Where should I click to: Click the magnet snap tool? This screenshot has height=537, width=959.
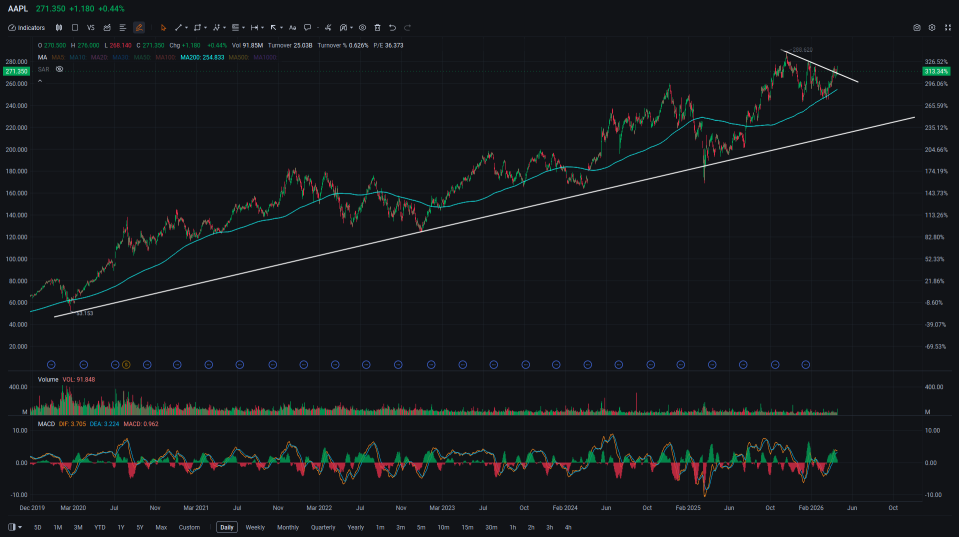pyautogui.click(x=343, y=28)
